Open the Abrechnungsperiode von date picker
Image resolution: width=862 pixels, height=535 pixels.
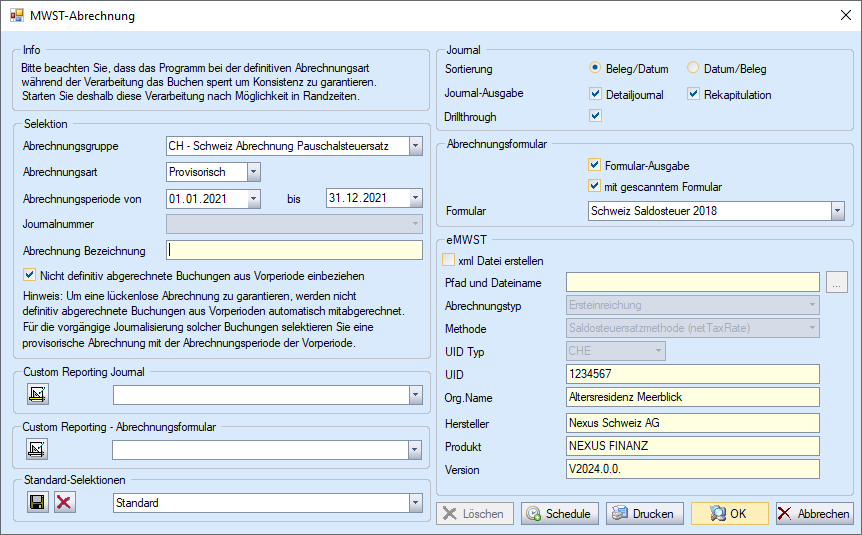tap(253, 199)
